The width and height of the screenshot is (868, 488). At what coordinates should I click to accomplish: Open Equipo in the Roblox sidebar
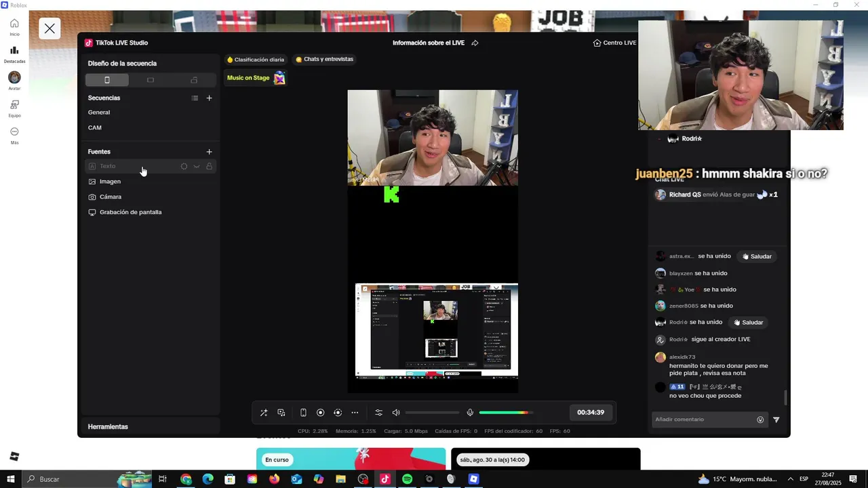click(x=14, y=108)
